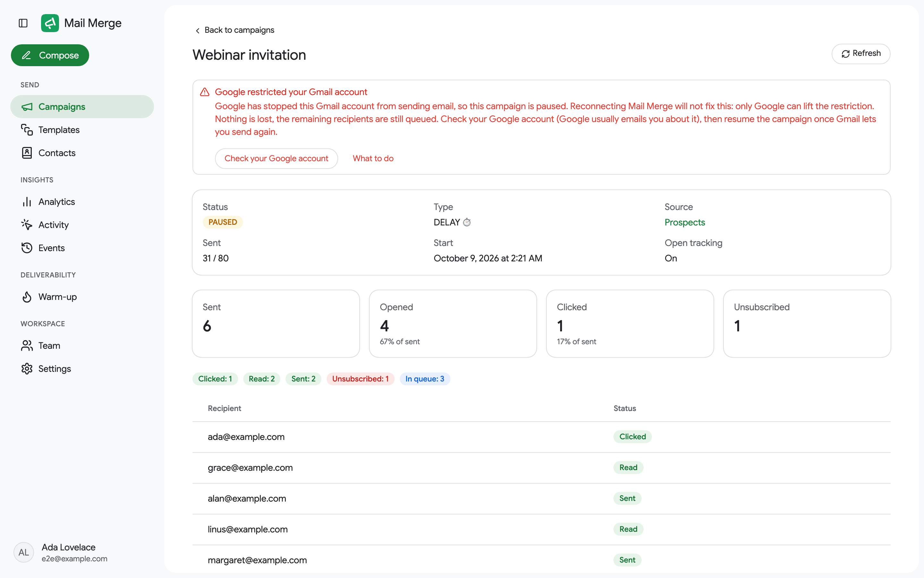Filter by Clicked: 1 chip
924x578 pixels.
(215, 379)
